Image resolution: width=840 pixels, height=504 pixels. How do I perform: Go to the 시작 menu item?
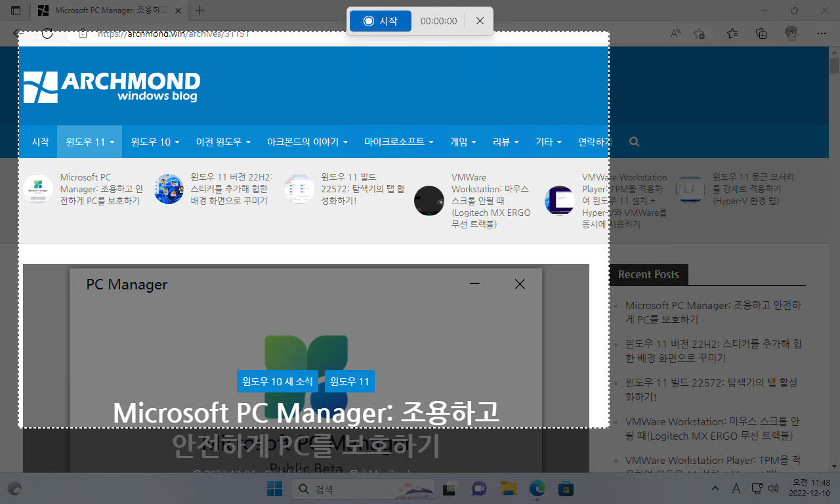(40, 142)
